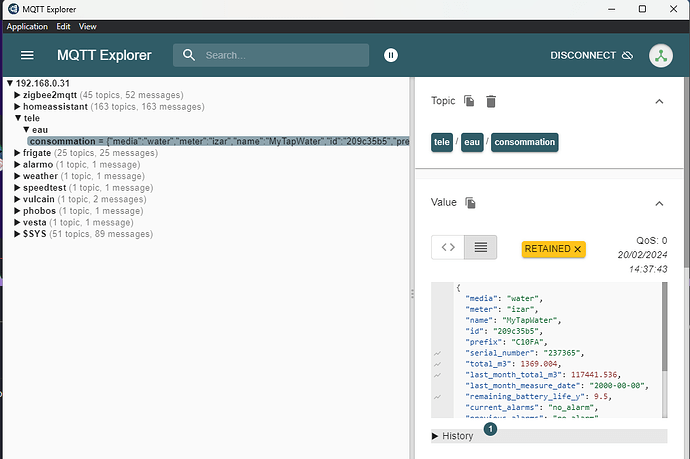The height and width of the screenshot is (459, 690).
Task: Show chart for last_month_total_m3 value
Action: 437,375
